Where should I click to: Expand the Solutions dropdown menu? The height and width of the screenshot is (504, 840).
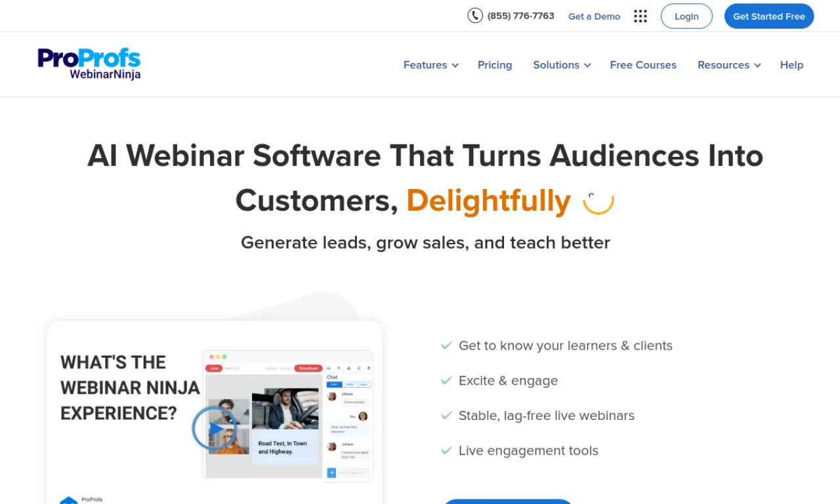tap(562, 65)
